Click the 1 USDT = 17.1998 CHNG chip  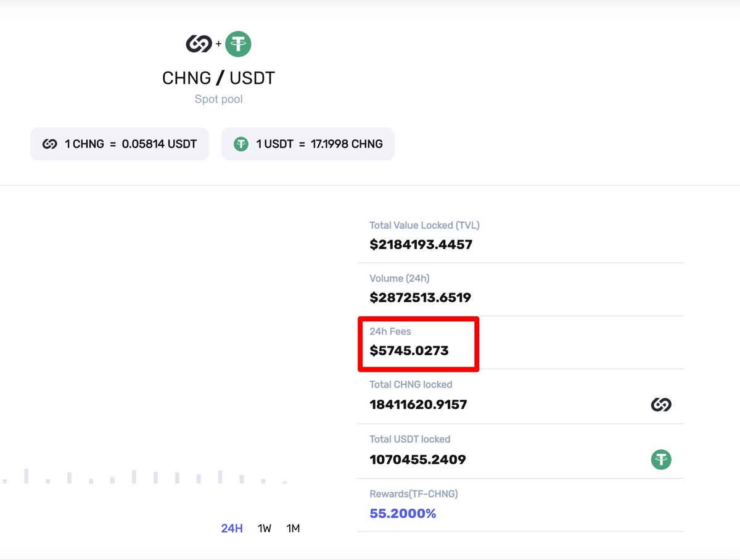pos(308,144)
